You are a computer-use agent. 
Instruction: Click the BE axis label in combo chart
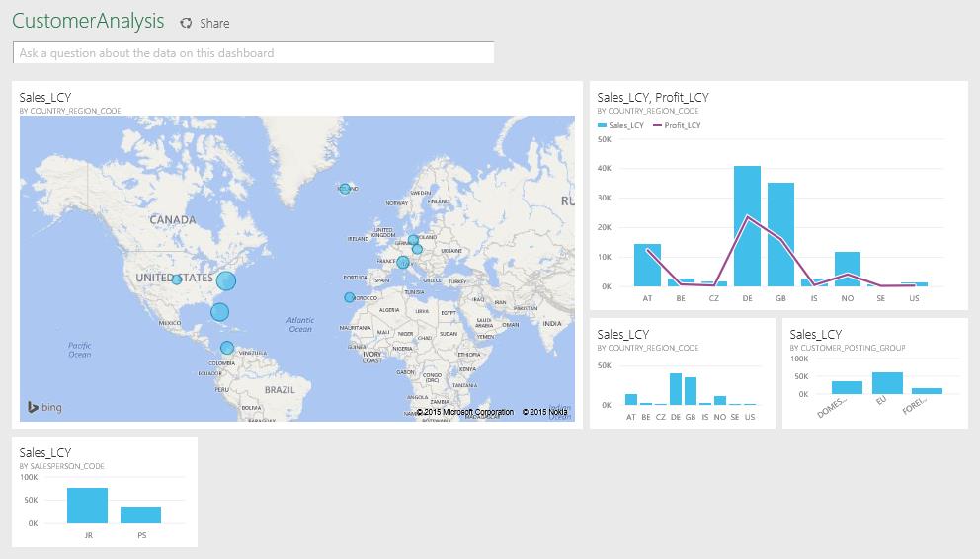681,298
